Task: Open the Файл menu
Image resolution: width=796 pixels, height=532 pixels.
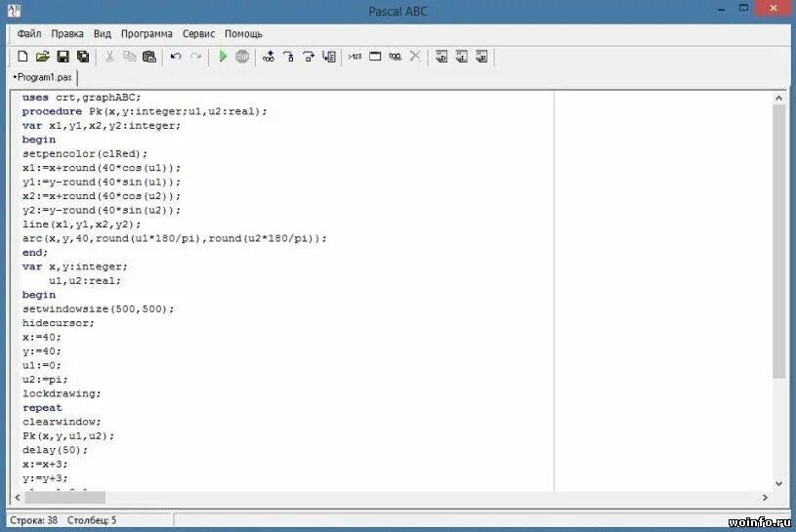Action: pos(29,34)
